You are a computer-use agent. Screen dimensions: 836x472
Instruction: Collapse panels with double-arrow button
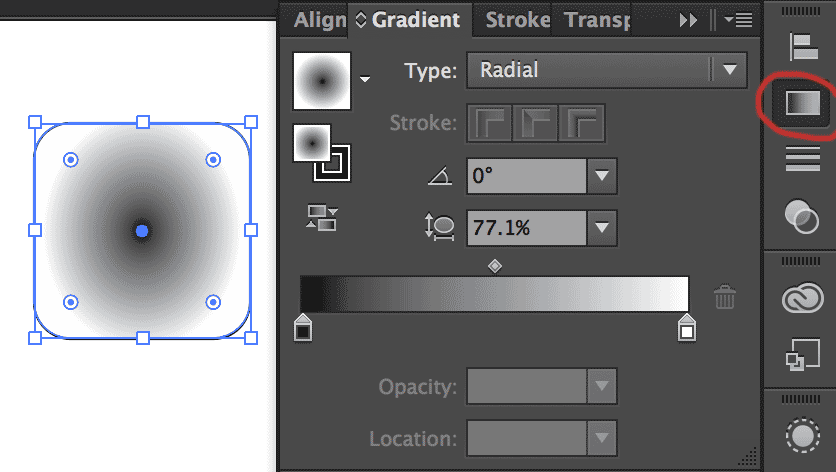coord(688,19)
